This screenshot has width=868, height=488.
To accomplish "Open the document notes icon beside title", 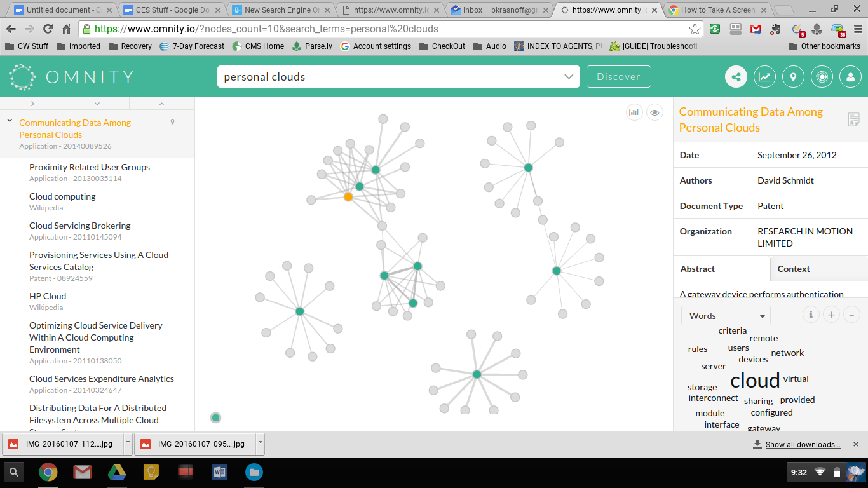I will [x=854, y=119].
